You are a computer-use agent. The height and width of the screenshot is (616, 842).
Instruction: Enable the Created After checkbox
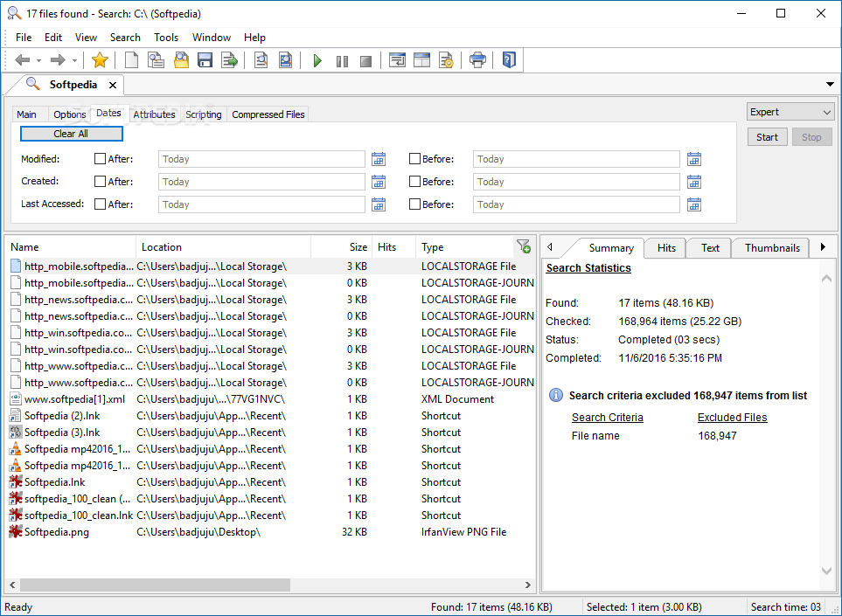pyautogui.click(x=100, y=182)
